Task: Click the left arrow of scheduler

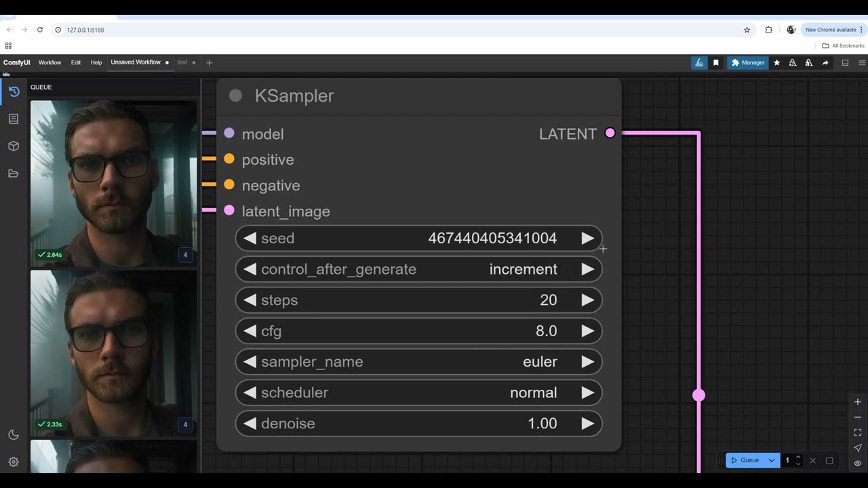Action: point(250,392)
